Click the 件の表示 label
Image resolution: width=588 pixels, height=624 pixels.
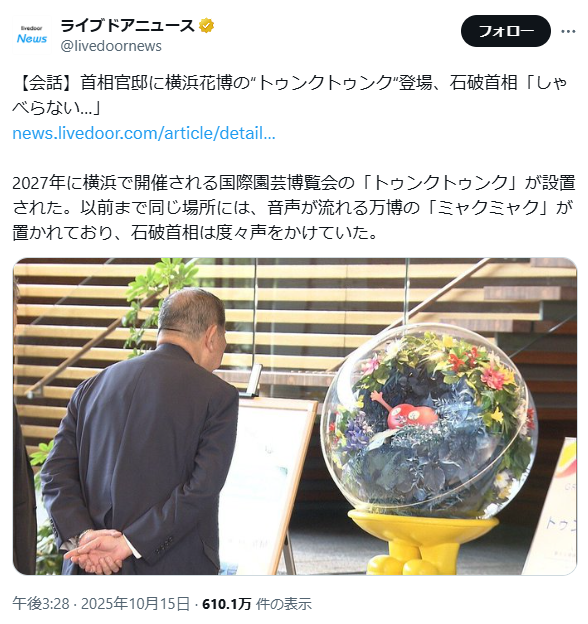pos(284,604)
